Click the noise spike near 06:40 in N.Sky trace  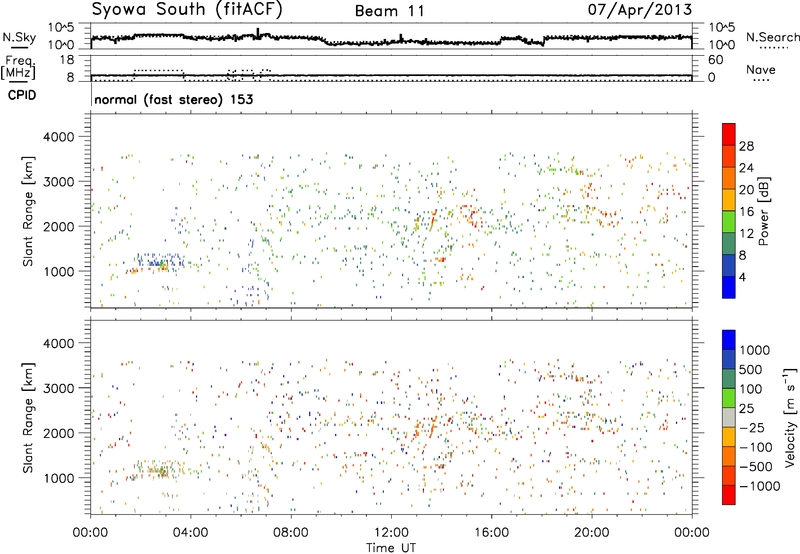click(258, 33)
